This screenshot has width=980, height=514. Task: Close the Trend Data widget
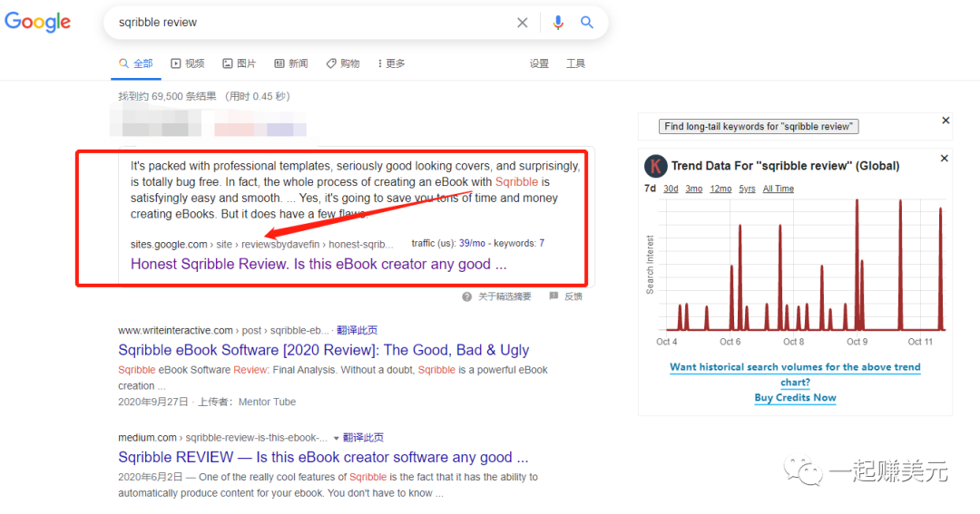click(945, 159)
